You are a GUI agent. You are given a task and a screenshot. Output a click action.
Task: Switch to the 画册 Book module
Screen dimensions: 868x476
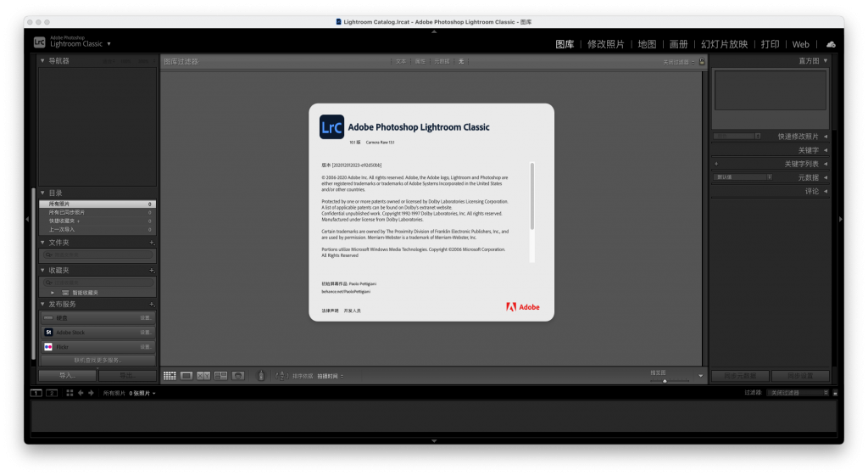678,44
